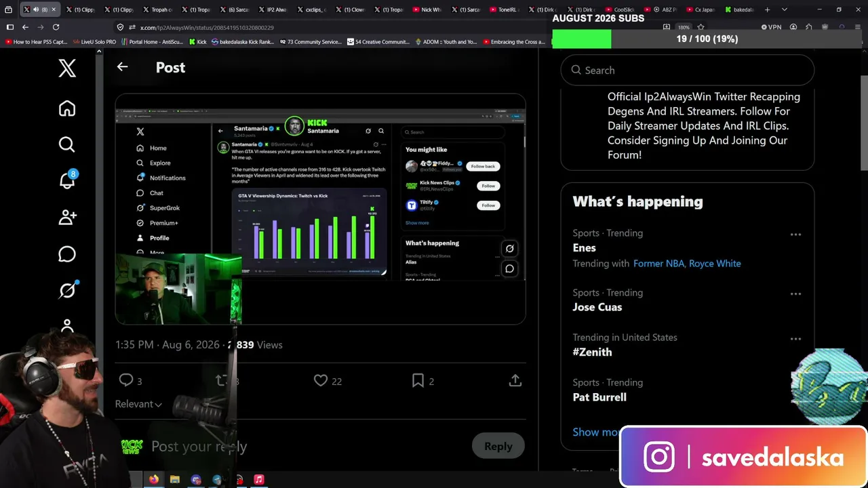Open the 73 Community Service bookmark
Image resolution: width=868 pixels, height=488 pixels.
point(310,42)
